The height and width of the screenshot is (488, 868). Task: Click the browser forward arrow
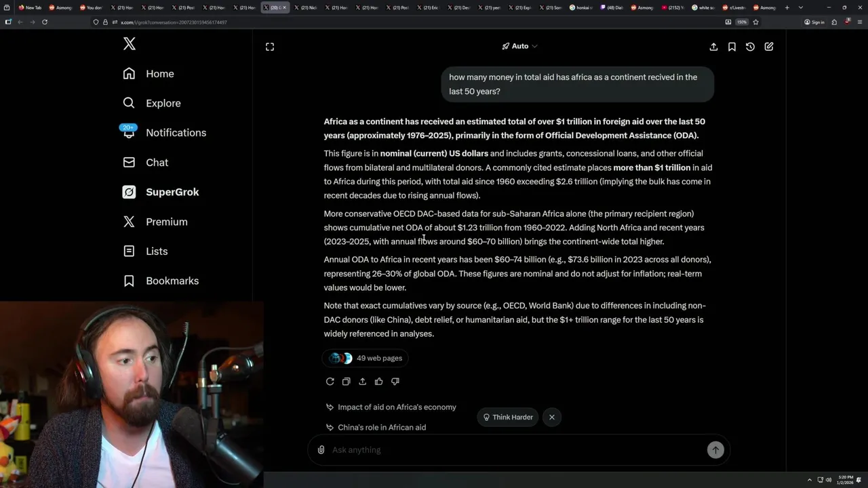click(x=32, y=22)
